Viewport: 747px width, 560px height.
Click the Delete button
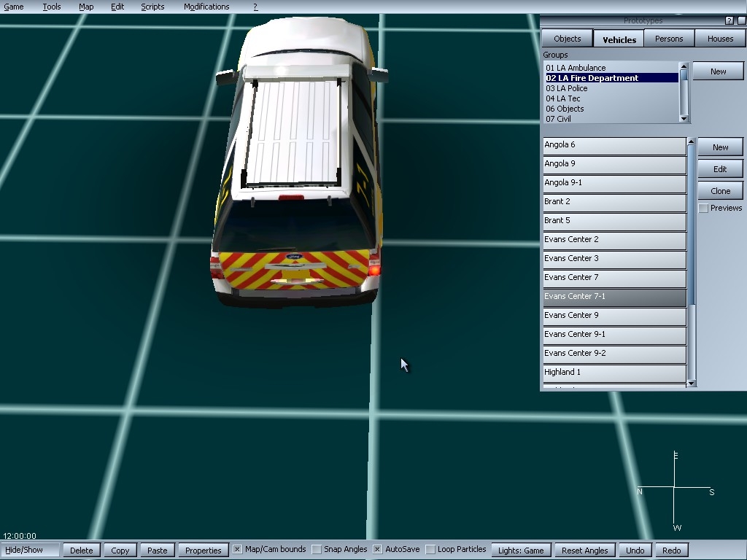coord(82,551)
